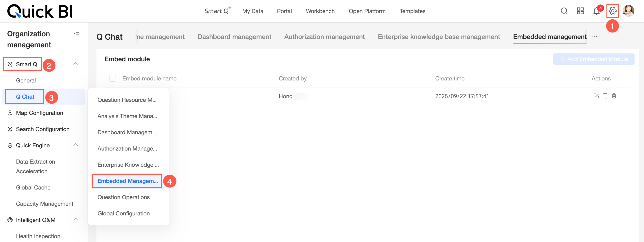This screenshot has width=644, height=242.
Task: Open Health Inspection in sidebar
Action: 38,236
